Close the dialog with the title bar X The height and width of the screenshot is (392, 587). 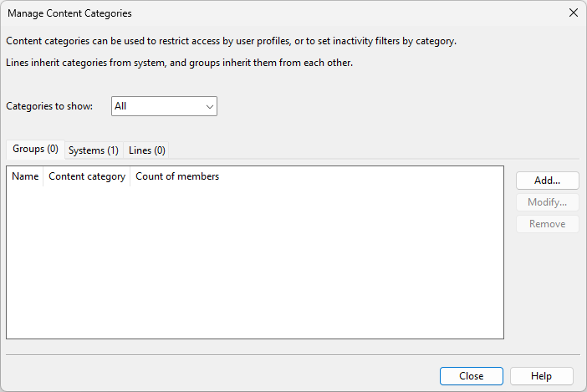click(573, 13)
